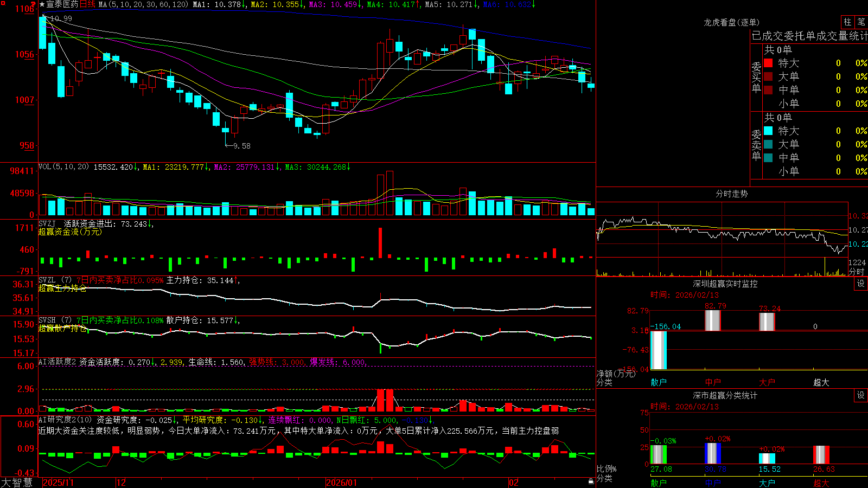The width and height of the screenshot is (868, 488).
Task: Click the SVSH (7) indicator label
Action: pyautogui.click(x=55, y=320)
